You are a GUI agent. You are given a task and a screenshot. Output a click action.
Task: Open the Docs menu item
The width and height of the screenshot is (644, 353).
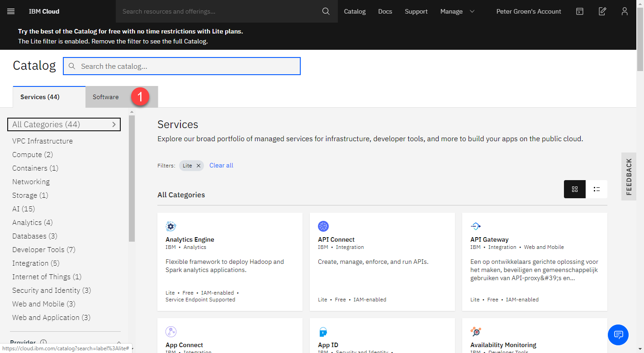(x=385, y=11)
